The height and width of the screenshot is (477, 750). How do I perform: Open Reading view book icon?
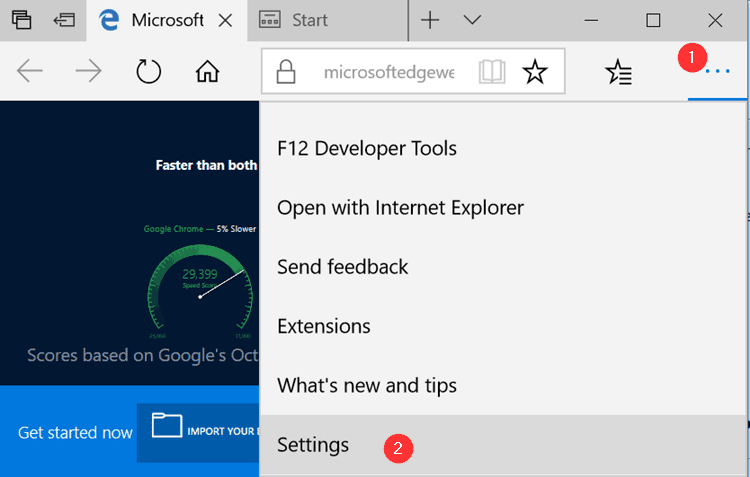click(x=492, y=72)
